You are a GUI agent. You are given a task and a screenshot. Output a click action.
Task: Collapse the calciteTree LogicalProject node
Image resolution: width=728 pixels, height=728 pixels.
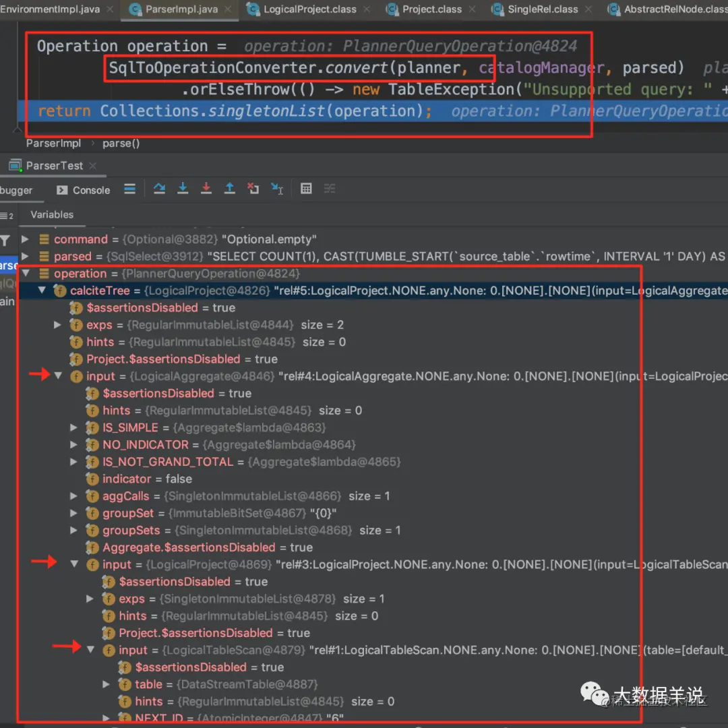click(42, 291)
